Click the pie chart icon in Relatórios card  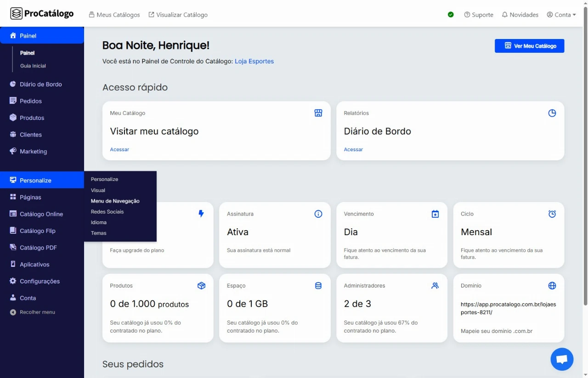click(x=552, y=113)
